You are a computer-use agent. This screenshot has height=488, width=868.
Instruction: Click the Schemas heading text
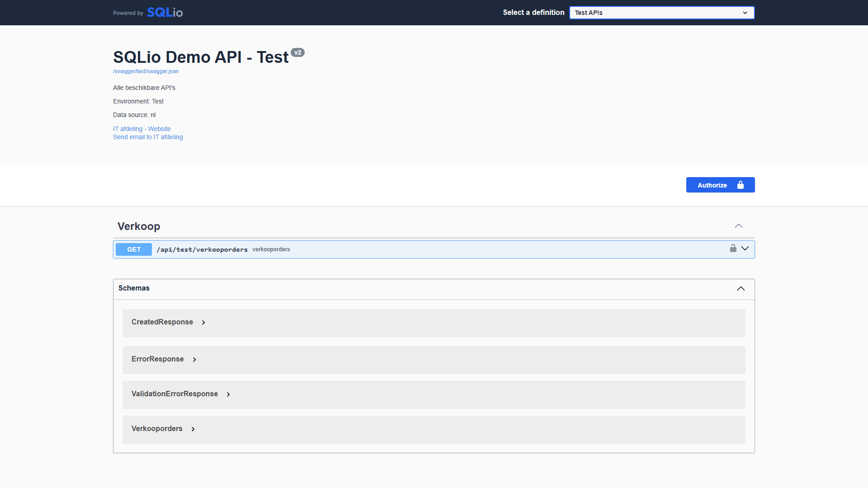[134, 288]
